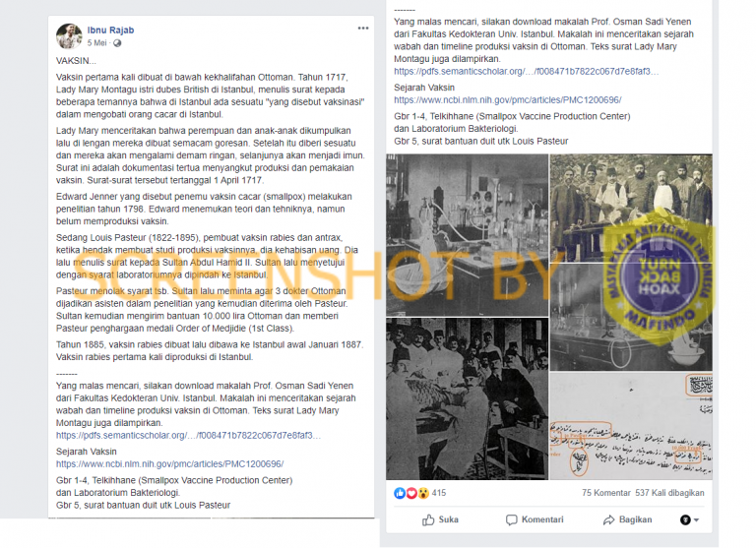Image resolution: width=756 pixels, height=548 pixels.
Task: Click the public audience globe icon
Action: pyautogui.click(x=117, y=43)
